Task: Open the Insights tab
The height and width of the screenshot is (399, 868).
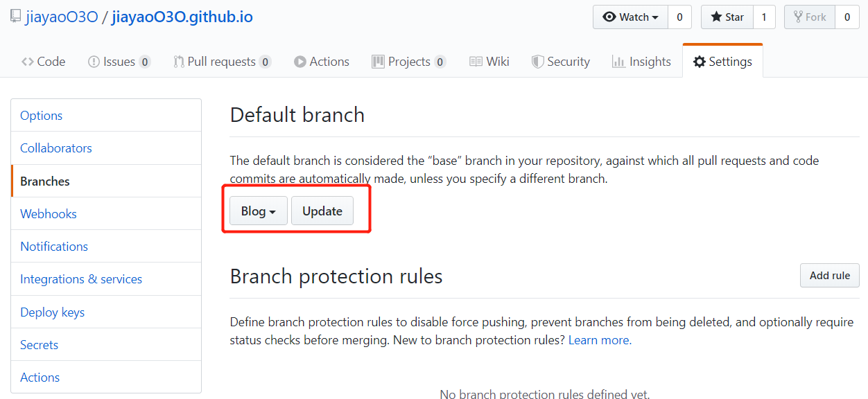Action: tap(641, 62)
